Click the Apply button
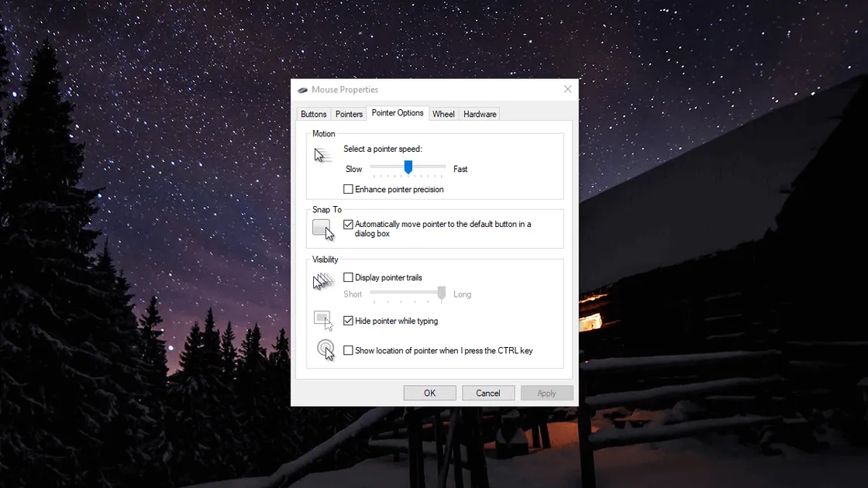The height and width of the screenshot is (488, 868). click(546, 393)
